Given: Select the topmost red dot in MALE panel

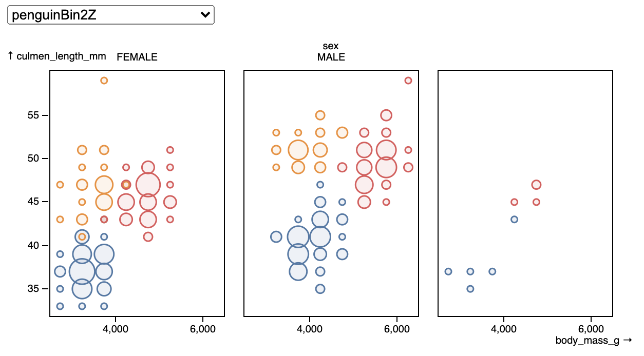Looking at the screenshot, I should 408,81.
